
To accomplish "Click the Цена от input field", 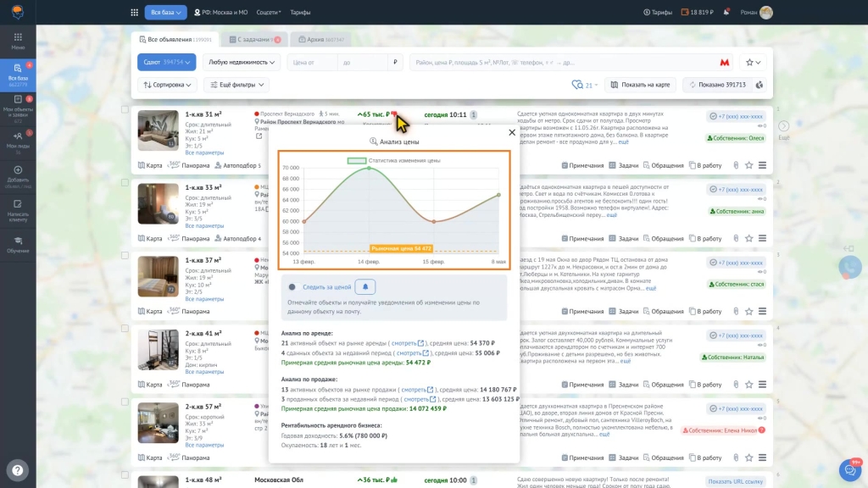I will tap(312, 63).
